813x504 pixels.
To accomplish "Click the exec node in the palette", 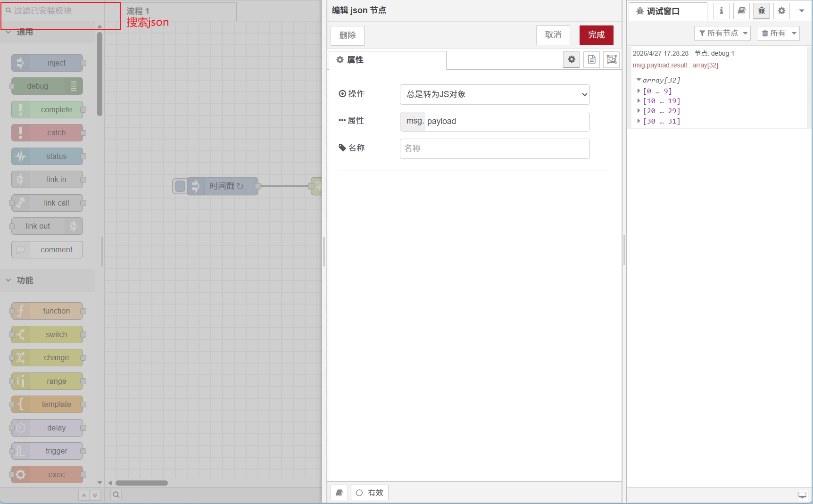I will pos(47,474).
